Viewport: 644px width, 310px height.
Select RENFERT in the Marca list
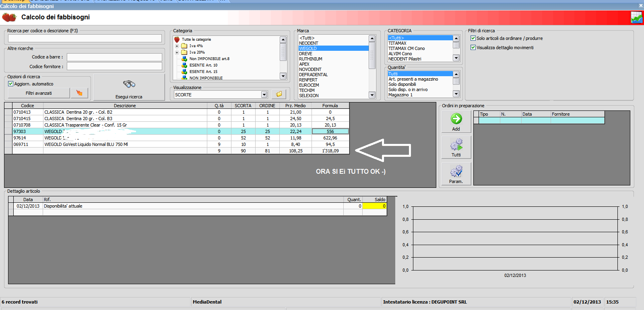308,80
